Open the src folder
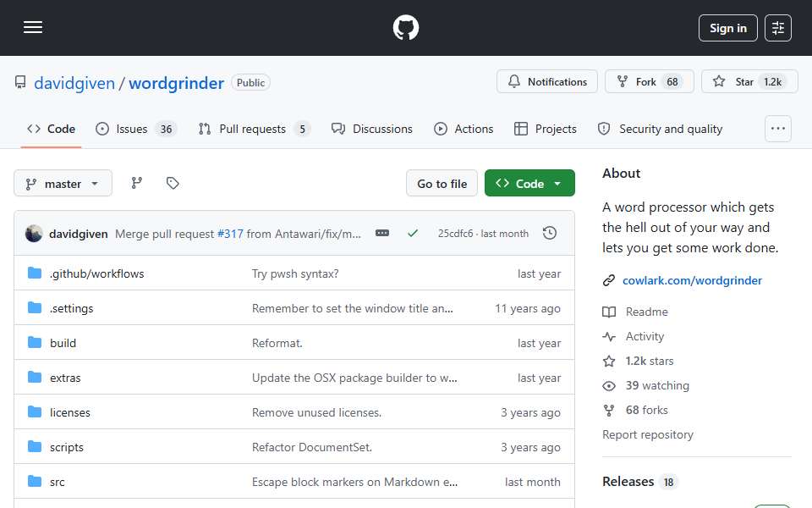Screen dimensions: 812x508 [57, 482]
